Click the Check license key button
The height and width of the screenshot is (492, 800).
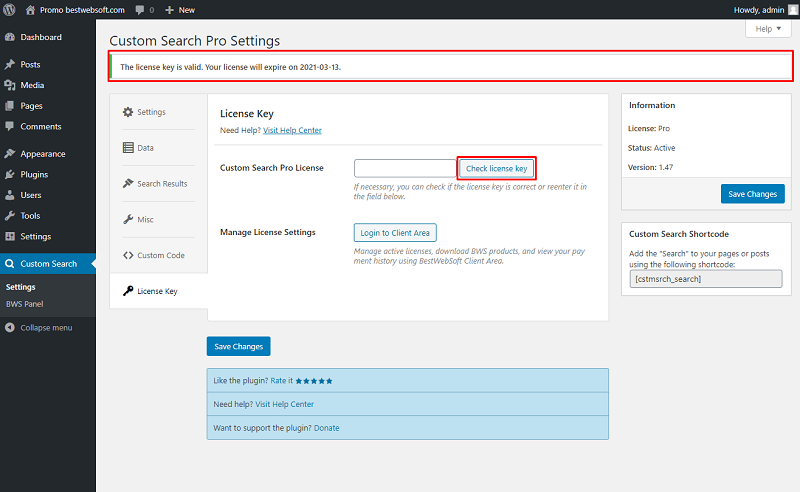(x=496, y=168)
